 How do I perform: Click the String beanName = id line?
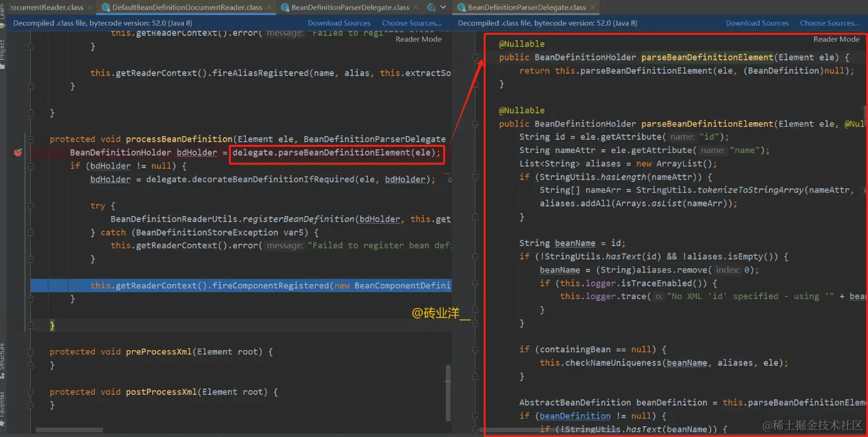(x=572, y=243)
